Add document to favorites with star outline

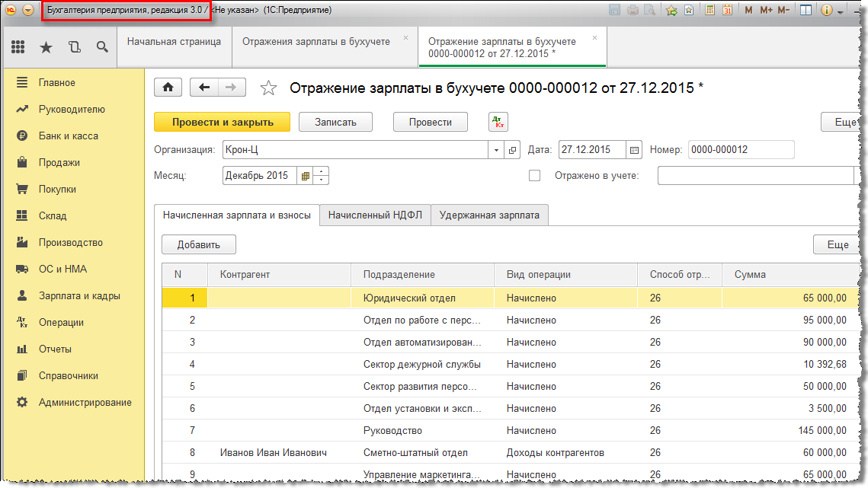(x=268, y=88)
